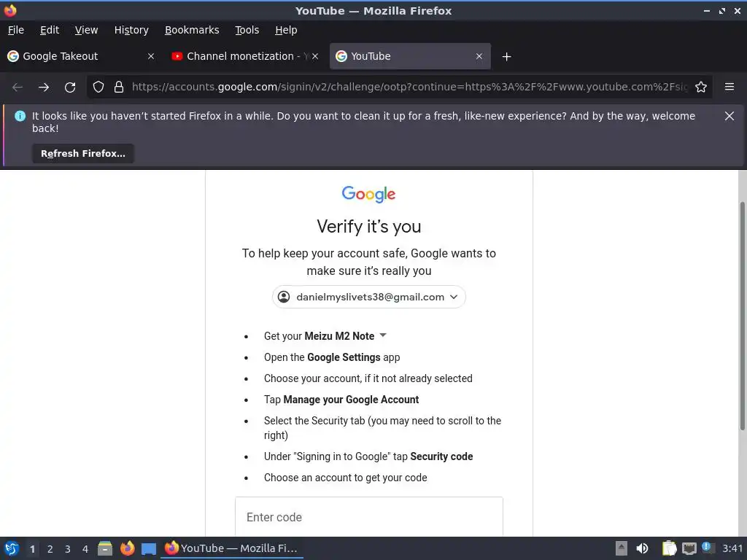Select the YouTube sign-in tab
Screen dimensions: 747x560
[410, 56]
